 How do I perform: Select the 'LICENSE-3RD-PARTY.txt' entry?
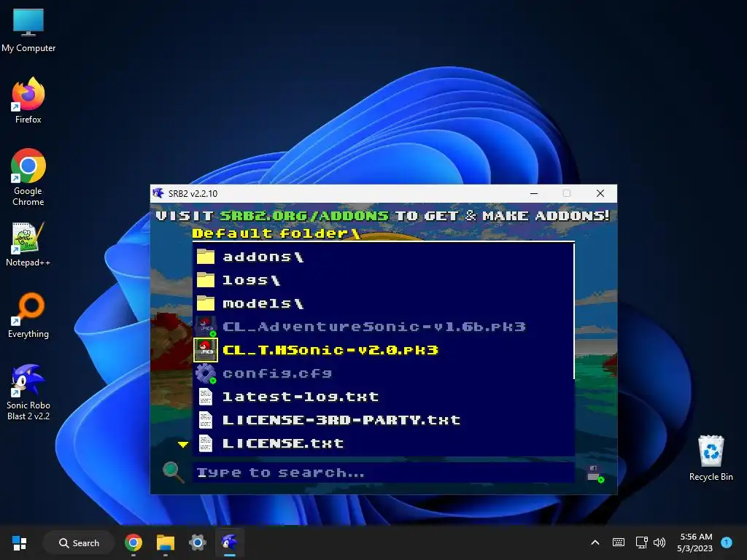tap(341, 420)
